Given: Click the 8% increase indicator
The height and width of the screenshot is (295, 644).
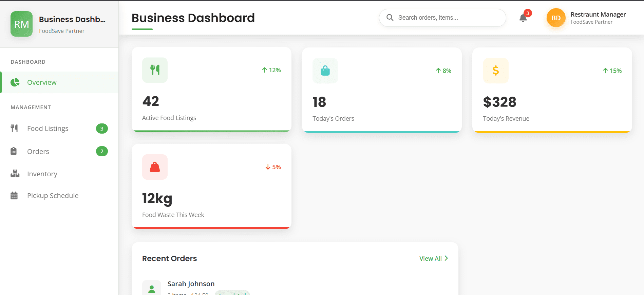Looking at the screenshot, I should coord(443,71).
